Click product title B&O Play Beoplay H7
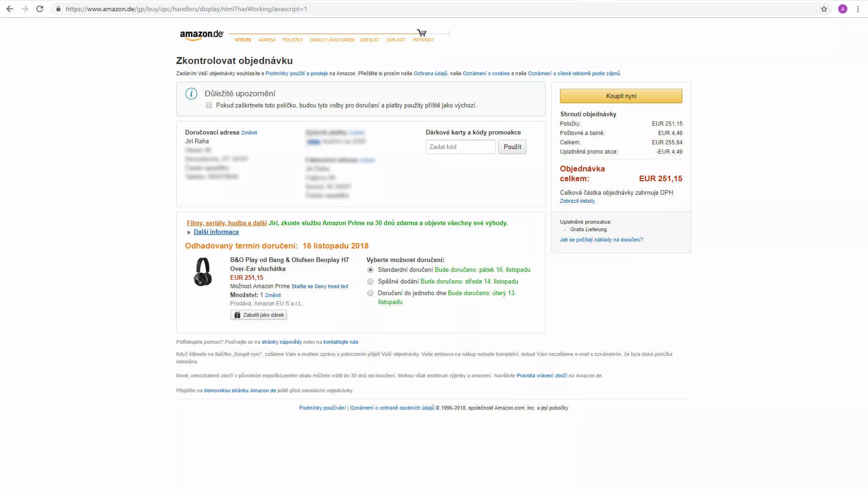The height and width of the screenshot is (489, 868). point(289,264)
